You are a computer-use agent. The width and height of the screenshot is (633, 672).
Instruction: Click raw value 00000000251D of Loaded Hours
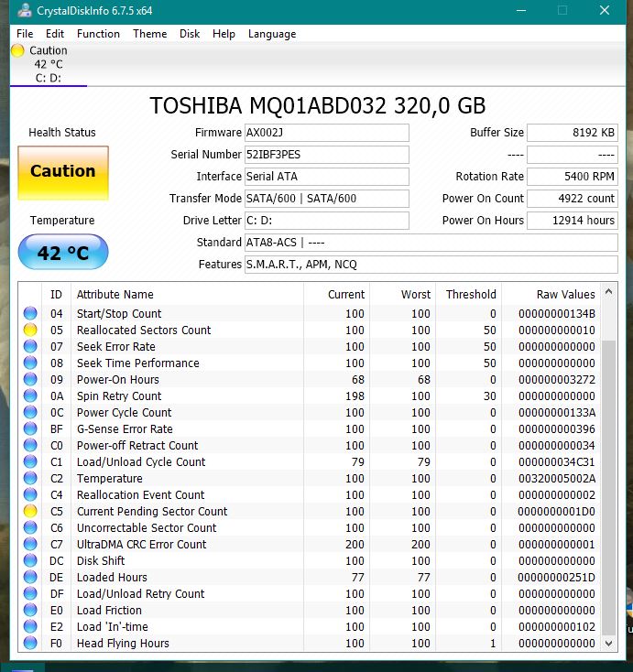[556, 578]
